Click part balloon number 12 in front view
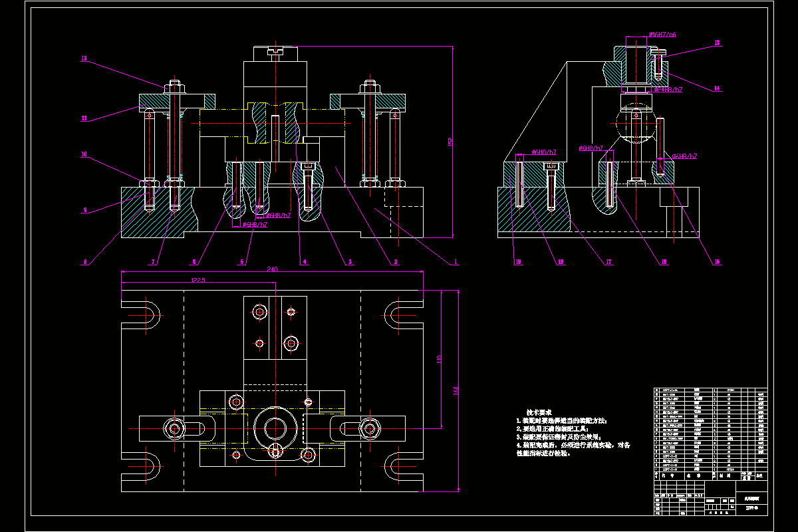Viewport: 798px width, 532px height. [84, 59]
